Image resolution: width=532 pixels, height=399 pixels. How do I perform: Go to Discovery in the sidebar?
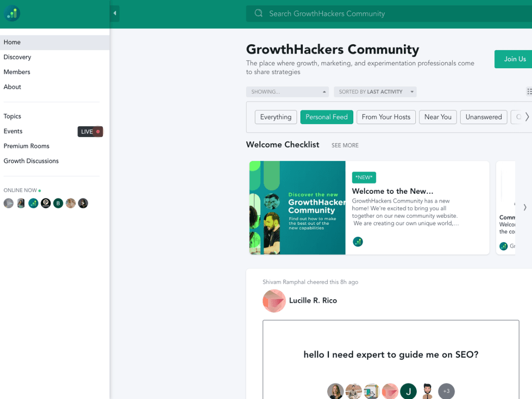[17, 57]
